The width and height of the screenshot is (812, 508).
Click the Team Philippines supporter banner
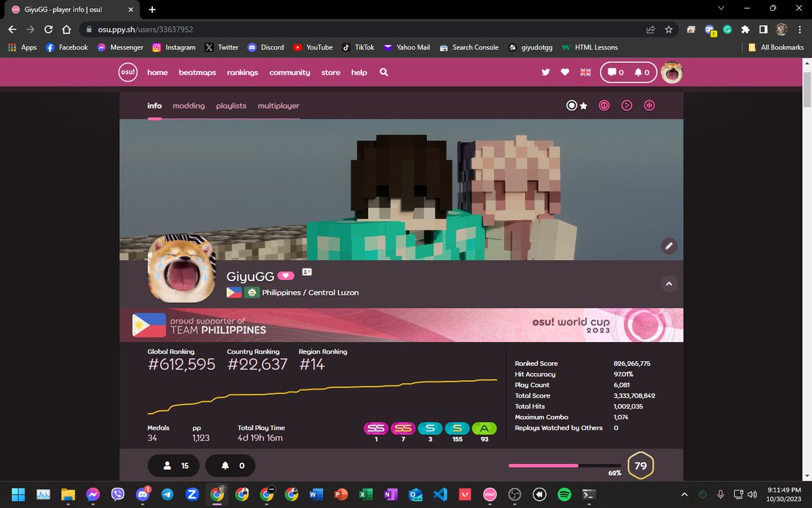pyautogui.click(x=401, y=325)
